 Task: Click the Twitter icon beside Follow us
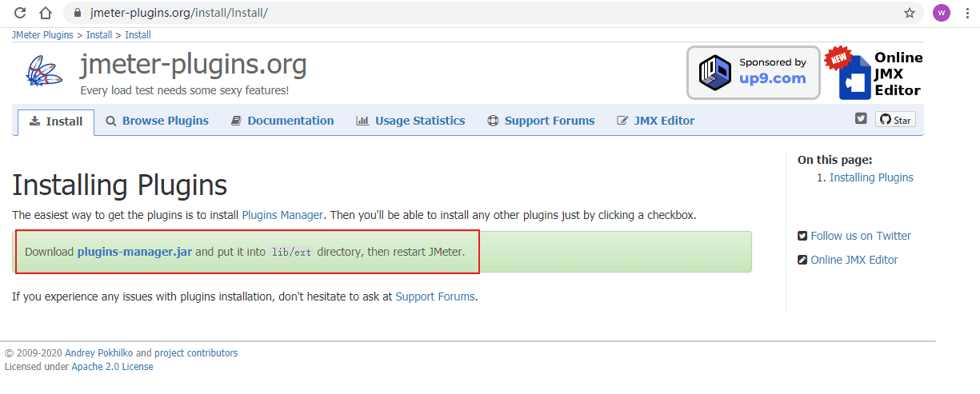(802, 236)
